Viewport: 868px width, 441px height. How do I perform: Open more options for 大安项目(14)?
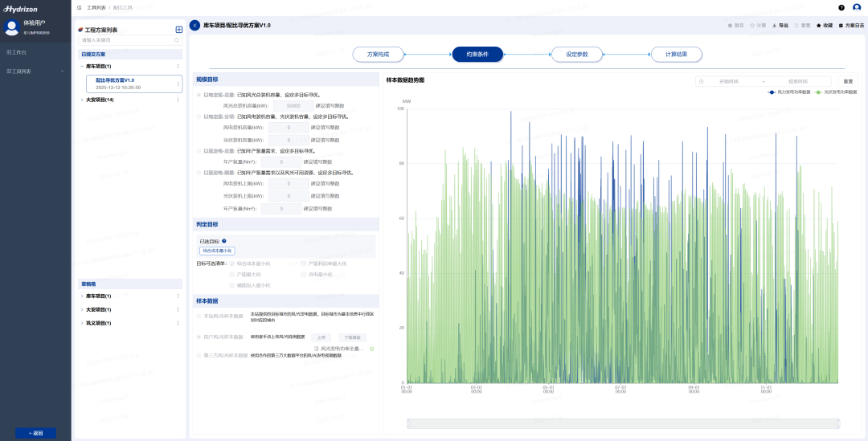[178, 100]
